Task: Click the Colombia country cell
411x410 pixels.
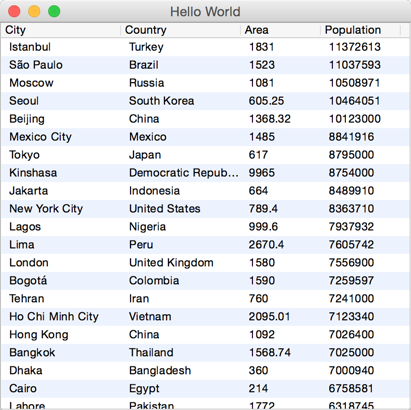Action: (x=154, y=281)
